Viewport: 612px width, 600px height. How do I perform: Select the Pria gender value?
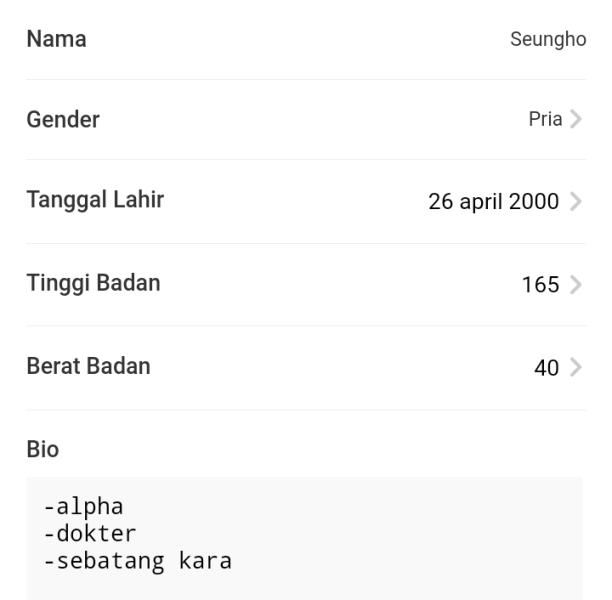(x=545, y=119)
